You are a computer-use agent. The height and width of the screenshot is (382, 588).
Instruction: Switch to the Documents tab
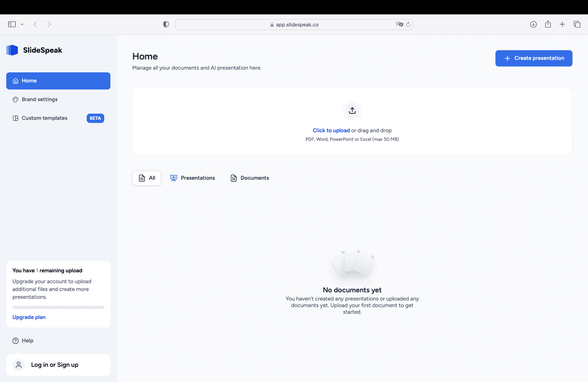pos(249,178)
